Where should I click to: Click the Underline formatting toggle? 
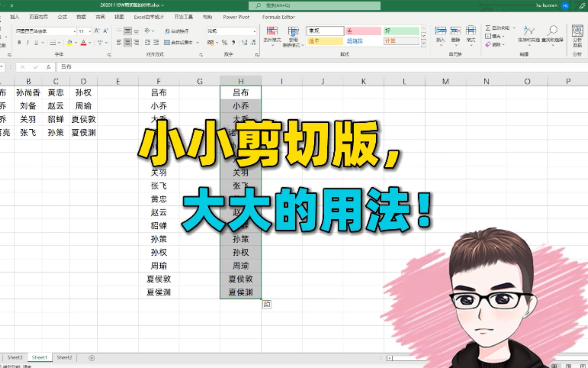point(36,42)
